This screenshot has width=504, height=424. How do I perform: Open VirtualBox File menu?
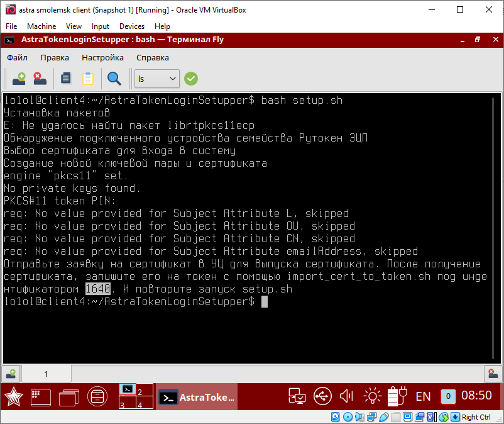click(11, 26)
